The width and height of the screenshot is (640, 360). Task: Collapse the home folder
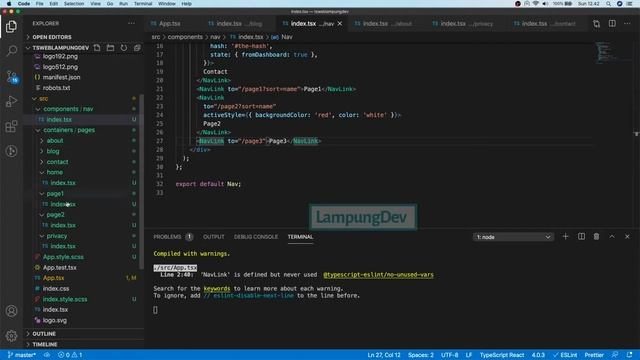(x=54, y=173)
